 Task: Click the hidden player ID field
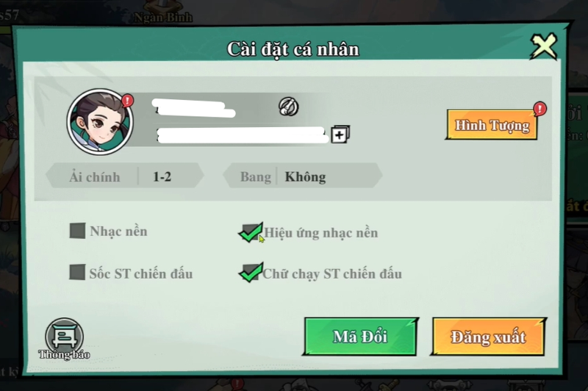(x=243, y=135)
